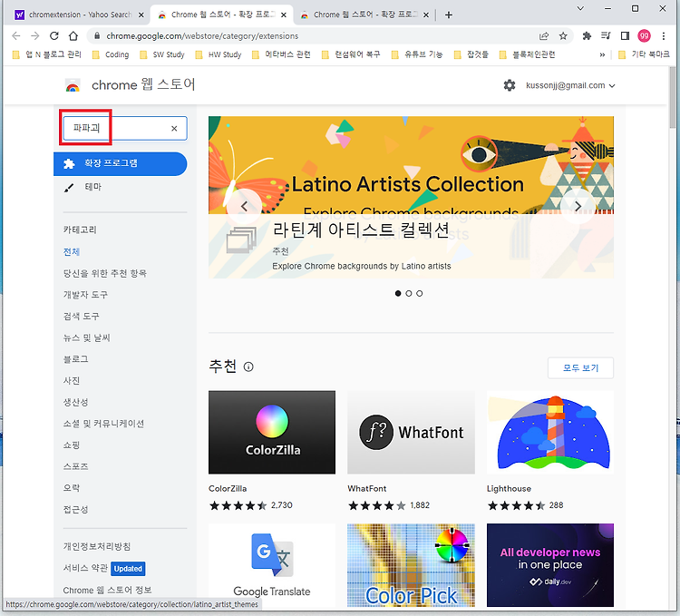Open a new browser tab
This screenshot has height=616, width=680.
(449, 15)
